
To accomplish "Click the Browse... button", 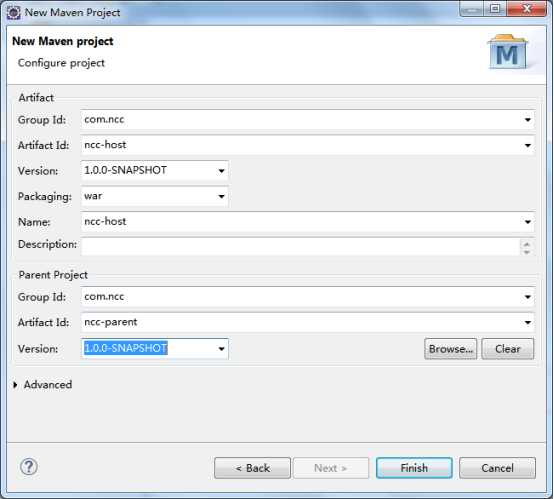I will tap(450, 349).
